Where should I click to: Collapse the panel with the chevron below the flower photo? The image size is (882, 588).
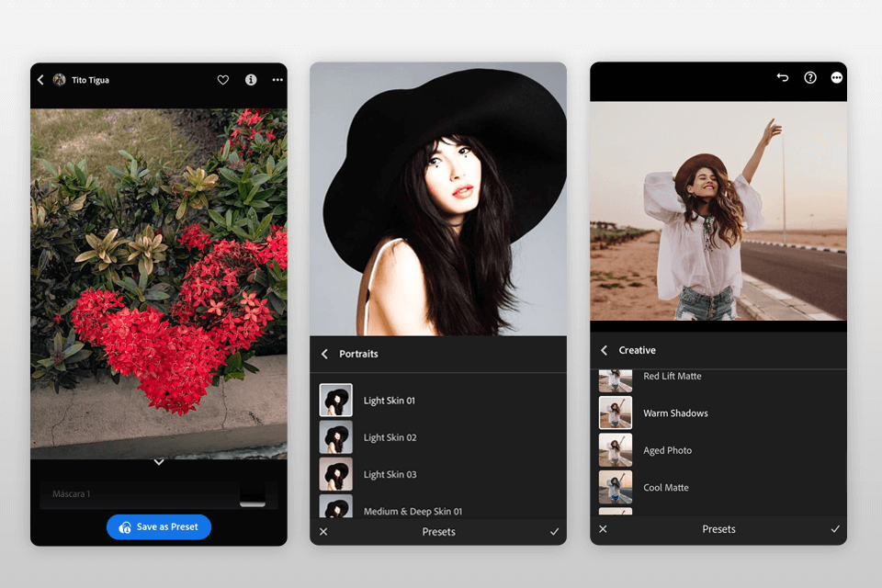tap(159, 462)
